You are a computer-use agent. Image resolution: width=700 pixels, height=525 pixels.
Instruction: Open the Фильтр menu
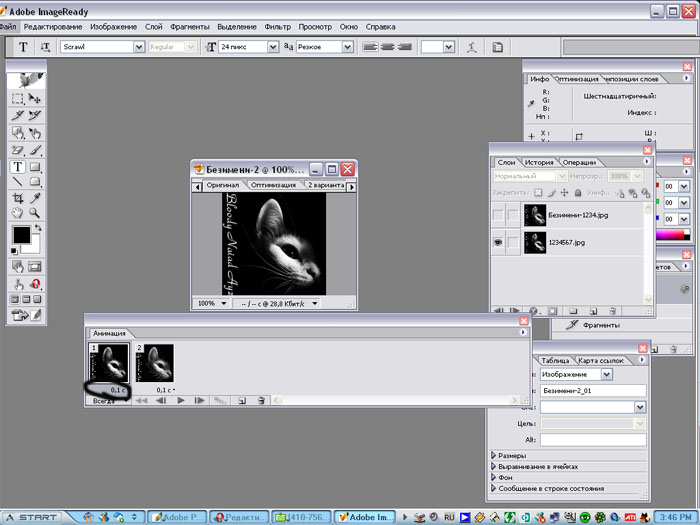277,27
